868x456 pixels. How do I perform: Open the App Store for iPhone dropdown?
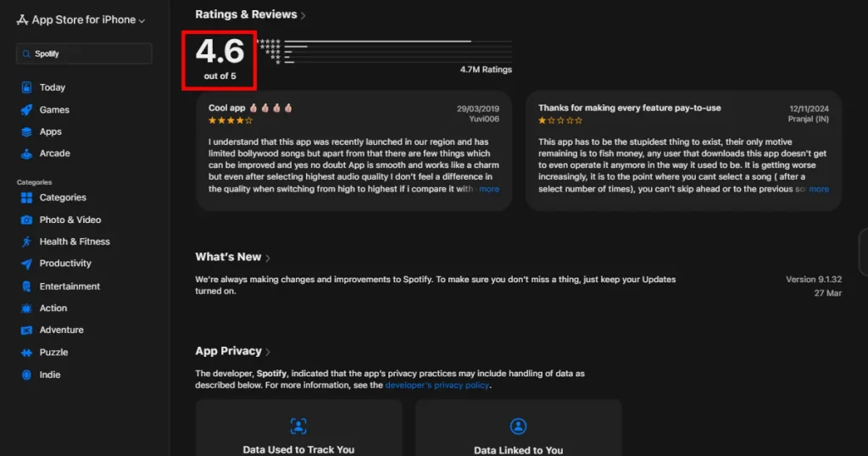(81, 20)
